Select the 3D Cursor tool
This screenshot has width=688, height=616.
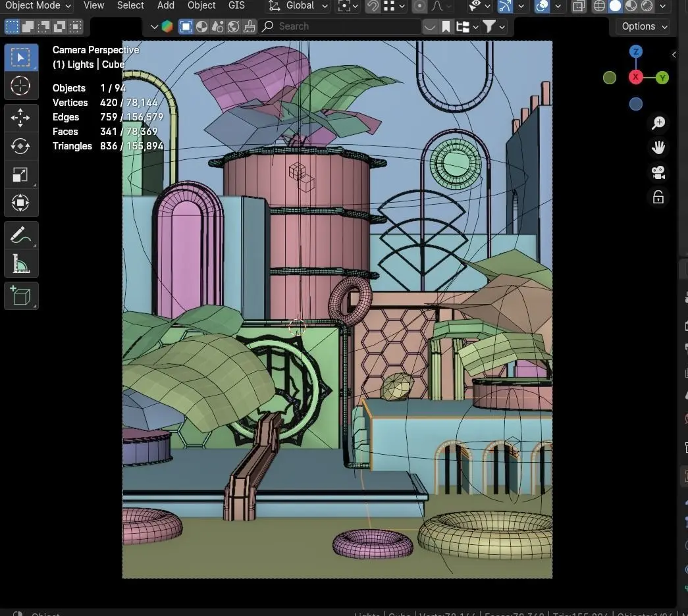click(x=20, y=86)
